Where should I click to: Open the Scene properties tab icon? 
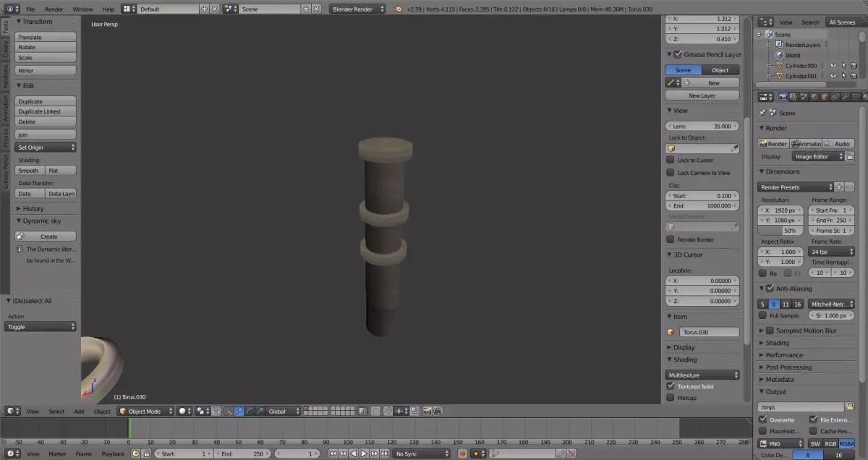click(x=804, y=97)
